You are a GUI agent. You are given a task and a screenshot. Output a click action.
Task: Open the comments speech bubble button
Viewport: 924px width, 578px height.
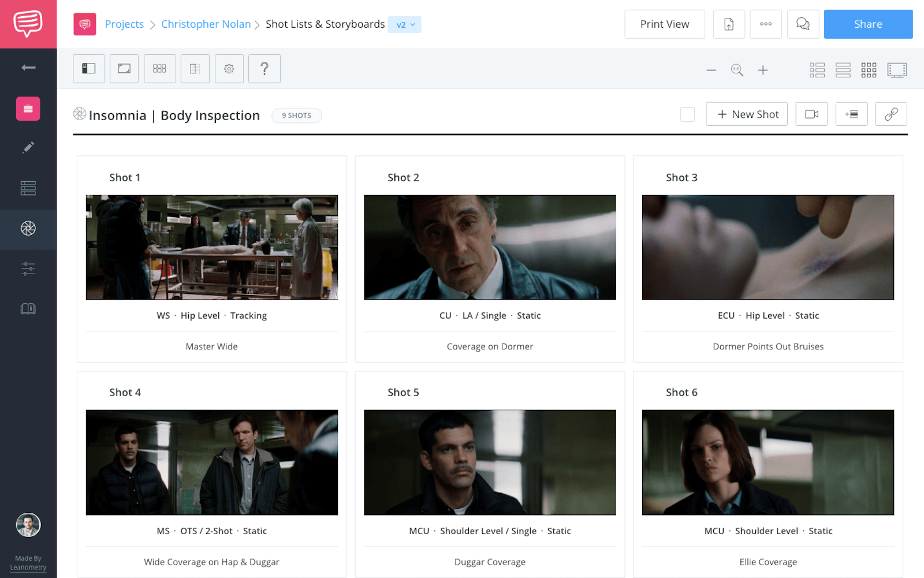pos(803,24)
